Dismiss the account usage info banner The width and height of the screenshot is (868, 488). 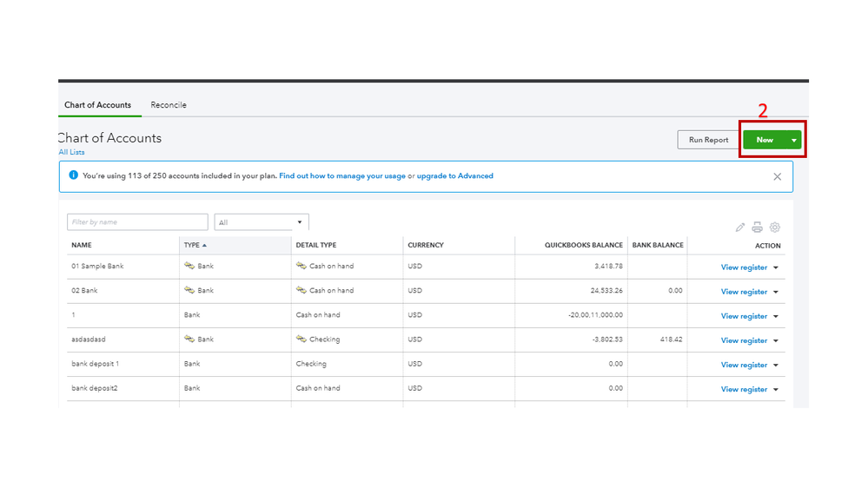(778, 176)
